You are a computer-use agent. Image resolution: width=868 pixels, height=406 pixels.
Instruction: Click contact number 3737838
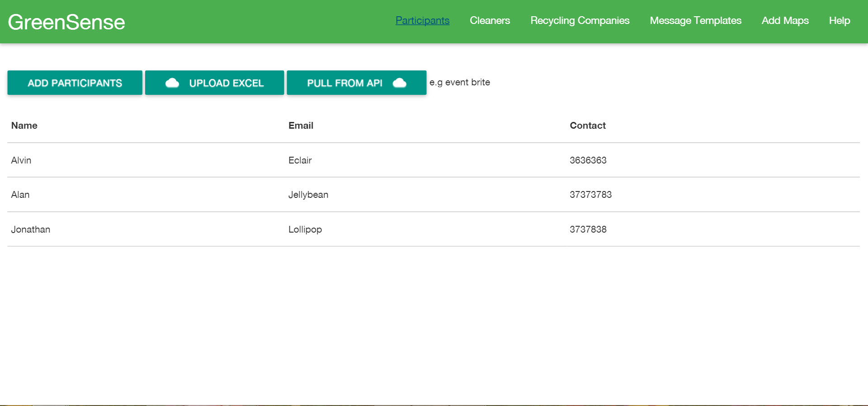click(588, 229)
